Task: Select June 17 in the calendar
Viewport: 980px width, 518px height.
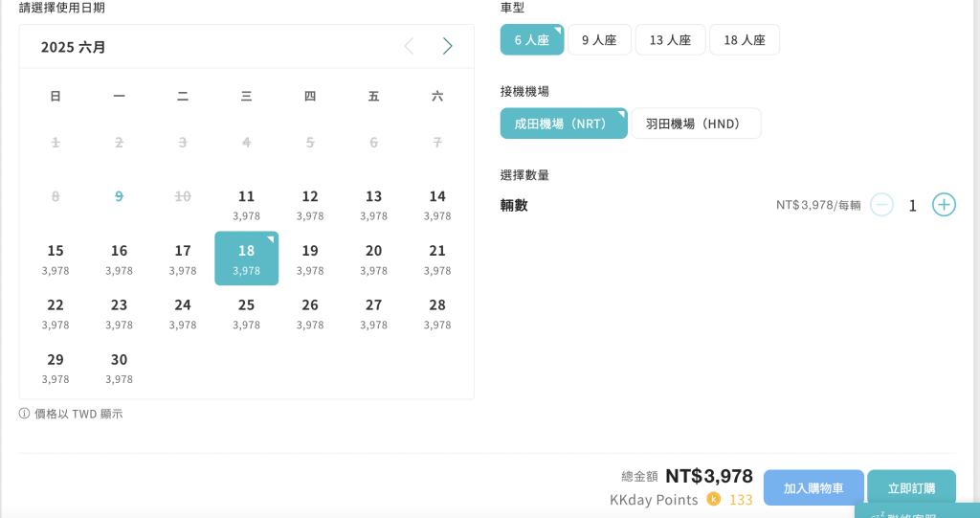Action: (183, 259)
